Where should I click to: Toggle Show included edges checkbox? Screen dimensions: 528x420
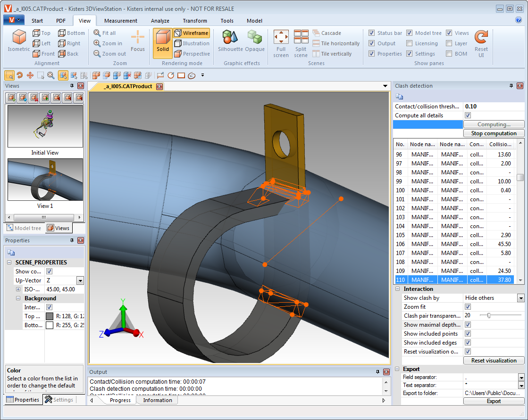point(468,343)
